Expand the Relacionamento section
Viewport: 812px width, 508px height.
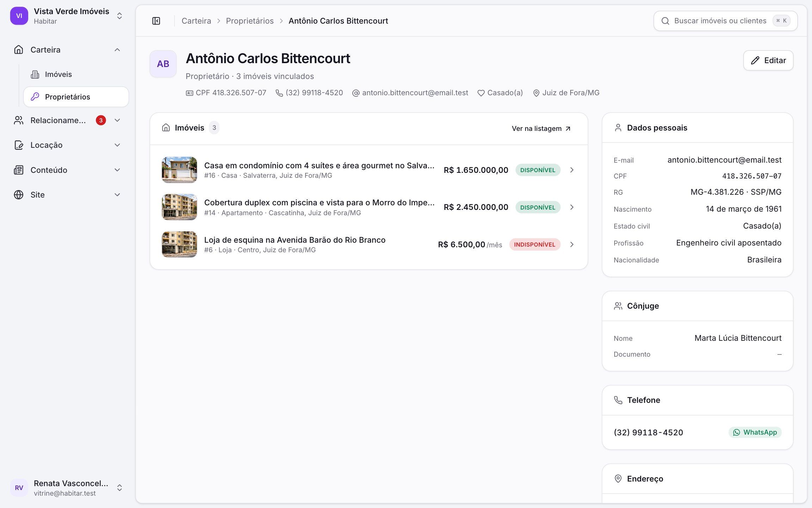[117, 120]
